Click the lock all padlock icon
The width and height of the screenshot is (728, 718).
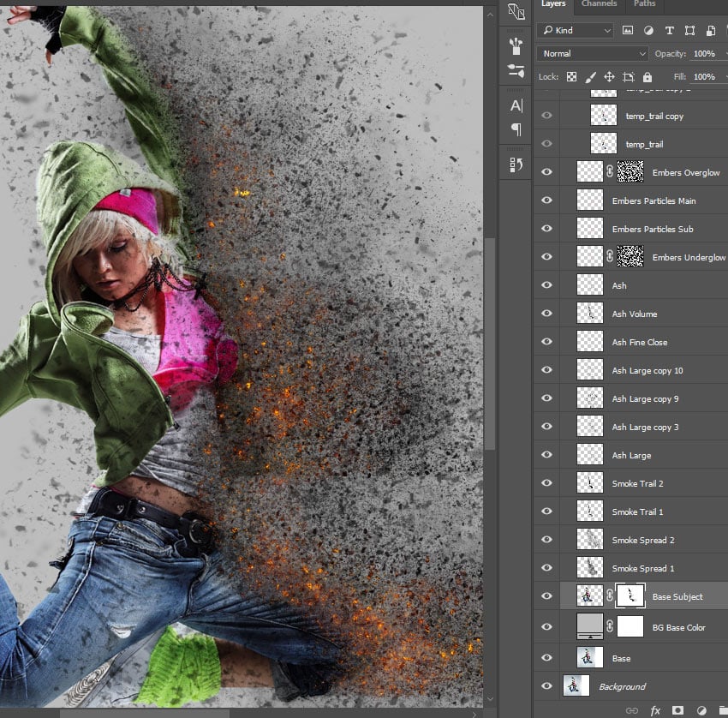[x=647, y=77]
